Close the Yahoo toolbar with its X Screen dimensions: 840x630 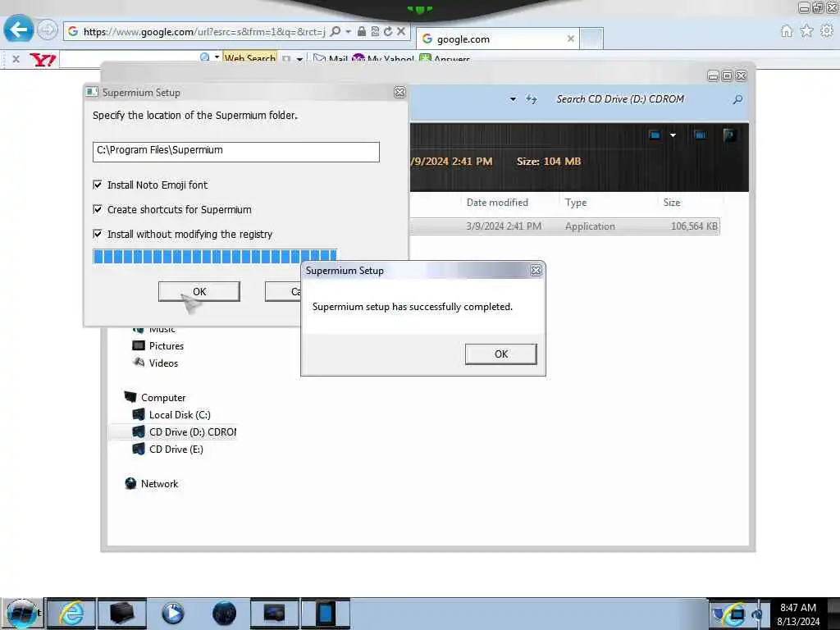pyautogui.click(x=16, y=59)
